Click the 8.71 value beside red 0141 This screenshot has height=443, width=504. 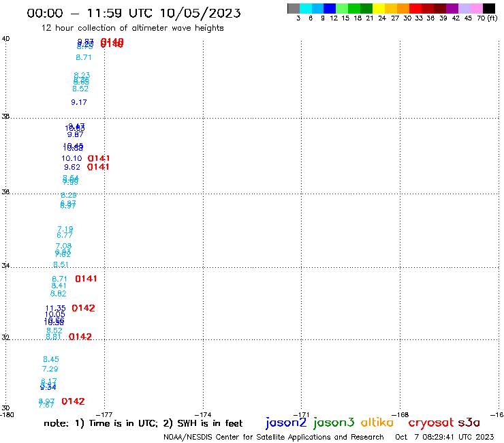[x=59, y=279]
